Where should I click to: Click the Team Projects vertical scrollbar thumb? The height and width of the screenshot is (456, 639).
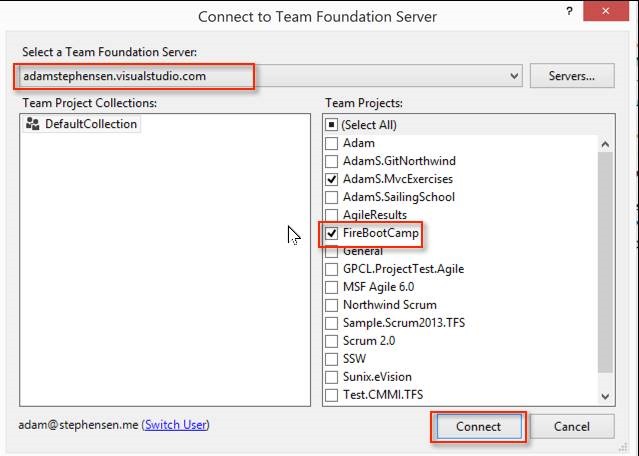605,262
